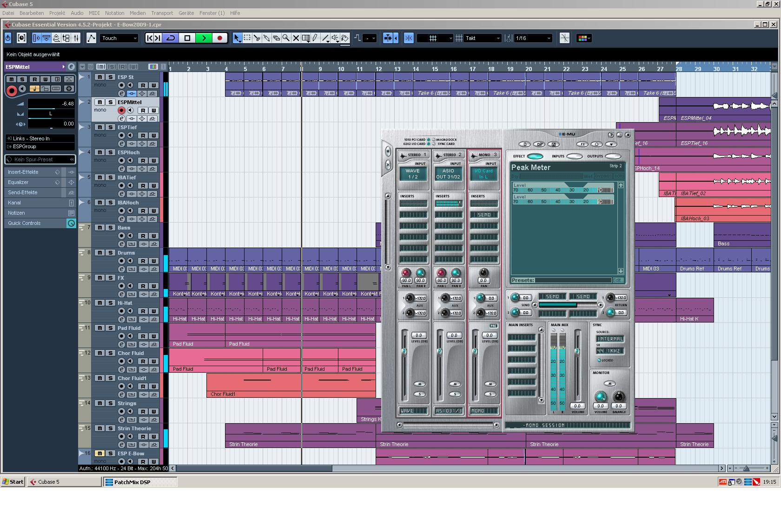Show the OUTPUTS view in PatchMix
This screenshot has height=532, width=781.
(x=613, y=156)
